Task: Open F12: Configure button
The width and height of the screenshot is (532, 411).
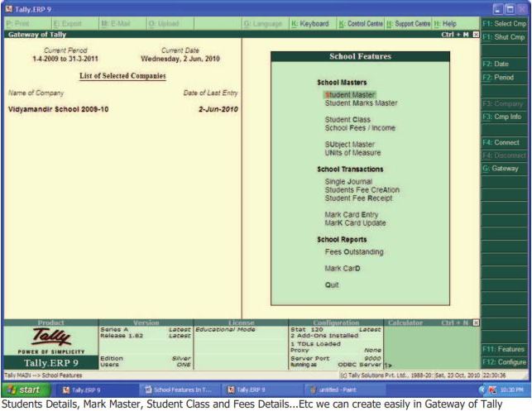Action: (505, 362)
